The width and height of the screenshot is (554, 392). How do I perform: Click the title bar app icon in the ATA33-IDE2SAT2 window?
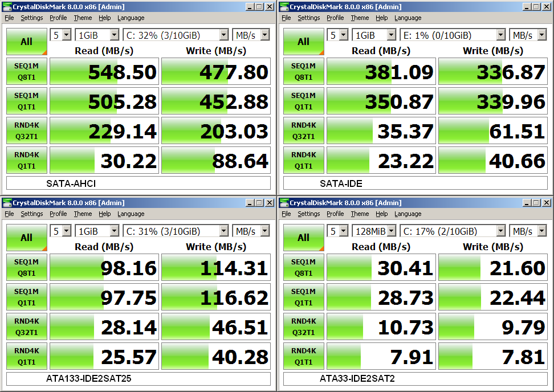284,202
